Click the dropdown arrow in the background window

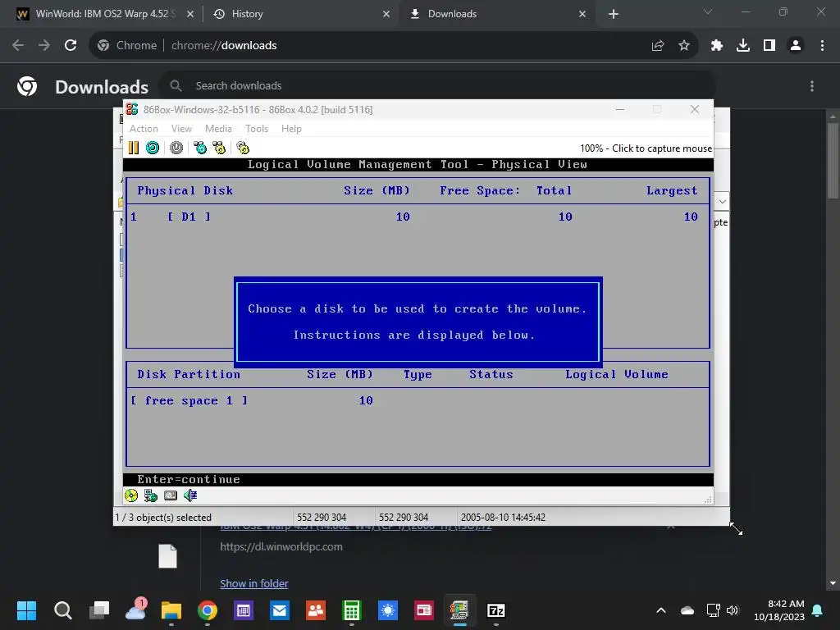click(722, 202)
